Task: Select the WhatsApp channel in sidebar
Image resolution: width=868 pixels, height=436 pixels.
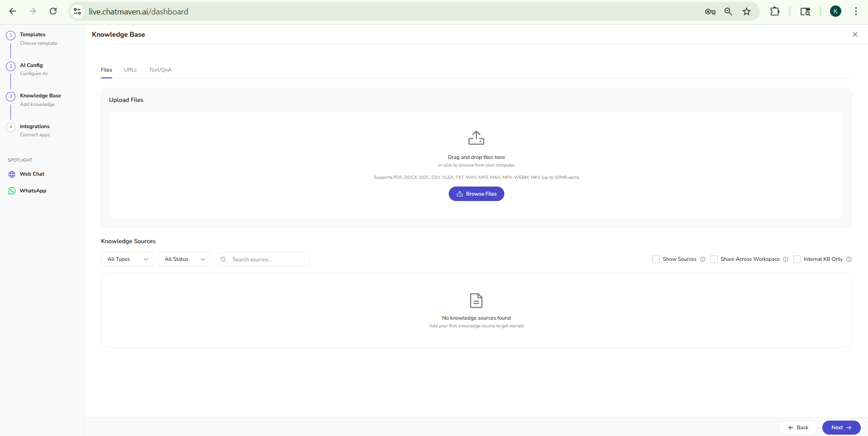Action: [33, 191]
